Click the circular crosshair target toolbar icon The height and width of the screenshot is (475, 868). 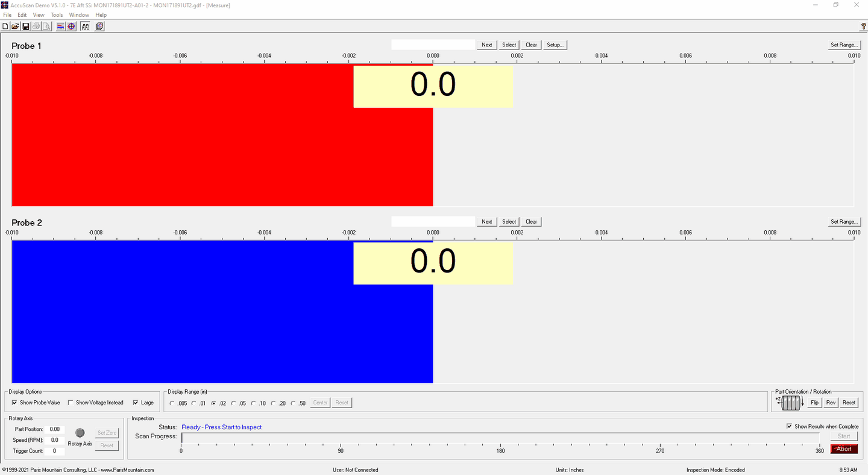pos(71,27)
